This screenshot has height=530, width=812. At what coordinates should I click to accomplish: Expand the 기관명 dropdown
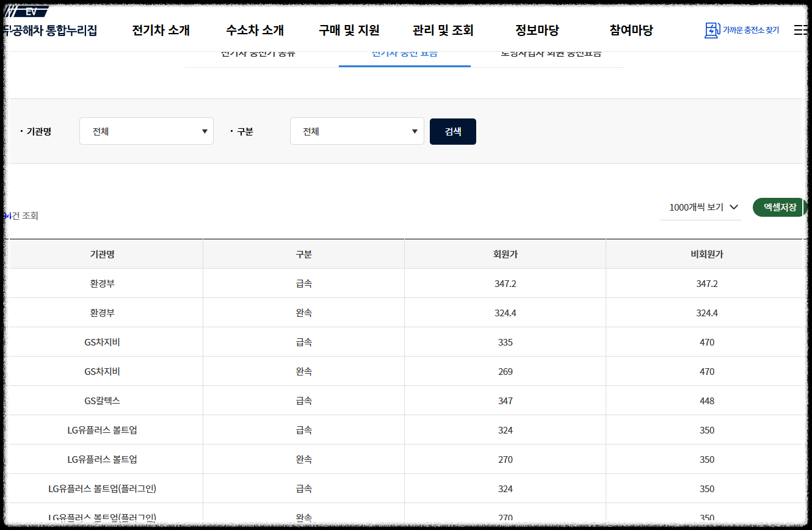click(x=147, y=131)
